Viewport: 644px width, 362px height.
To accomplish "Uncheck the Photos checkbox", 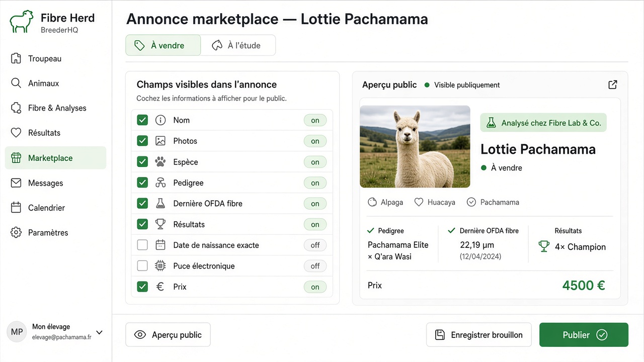I will 142,141.
